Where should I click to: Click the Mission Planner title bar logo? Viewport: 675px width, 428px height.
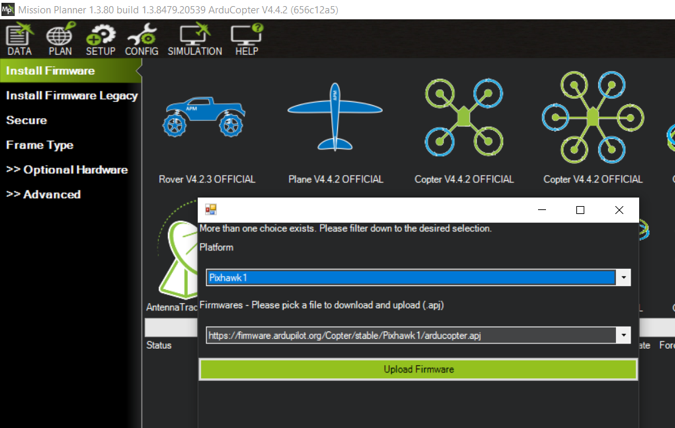8,9
